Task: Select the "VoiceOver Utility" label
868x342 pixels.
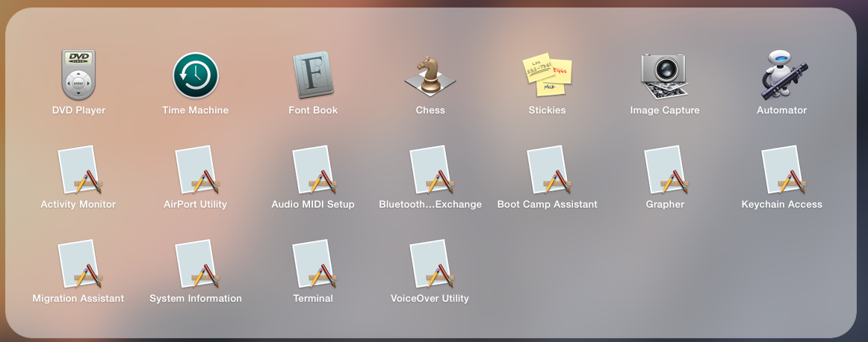Action: tap(430, 298)
